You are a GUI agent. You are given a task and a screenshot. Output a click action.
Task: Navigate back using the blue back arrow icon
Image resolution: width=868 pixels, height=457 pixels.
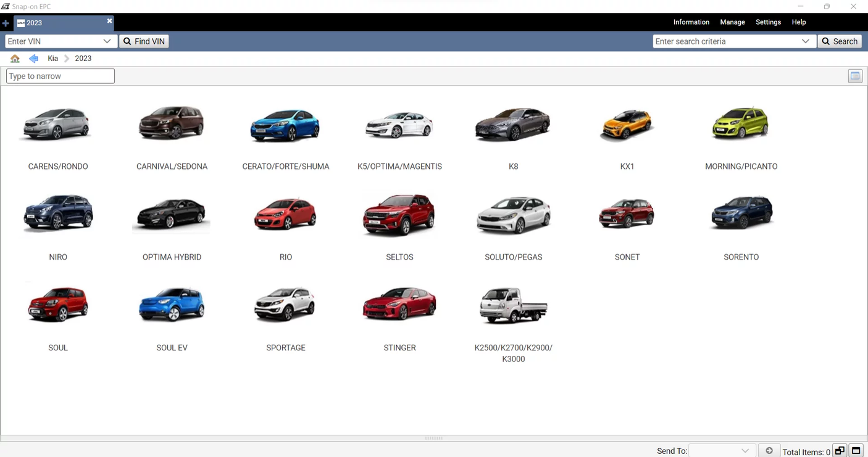coord(33,58)
